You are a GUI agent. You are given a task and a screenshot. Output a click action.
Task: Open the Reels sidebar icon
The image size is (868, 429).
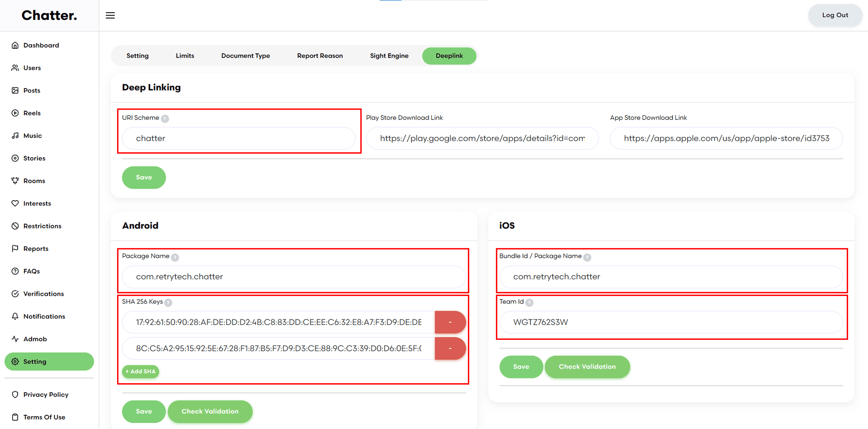pos(15,113)
